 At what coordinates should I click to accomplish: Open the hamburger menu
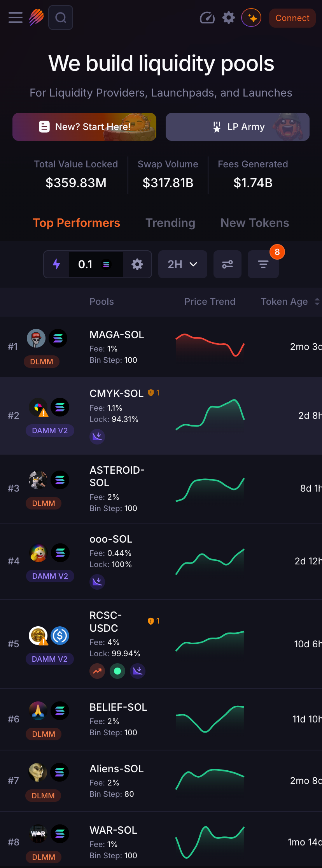point(16,18)
